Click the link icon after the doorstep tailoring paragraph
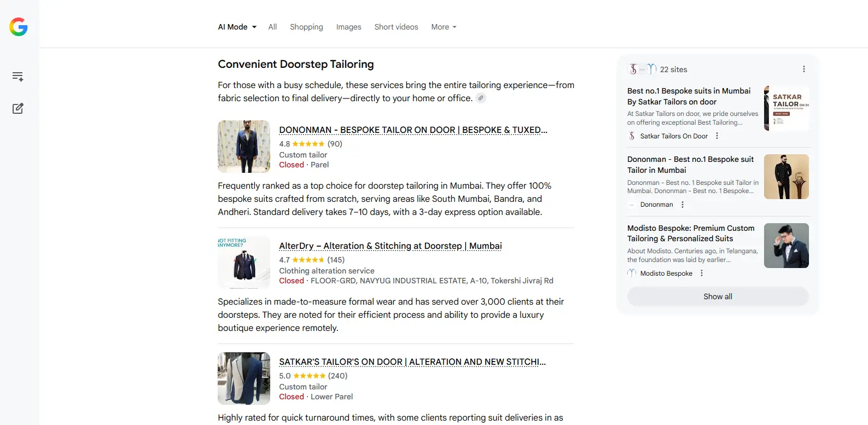868x425 pixels. (481, 98)
